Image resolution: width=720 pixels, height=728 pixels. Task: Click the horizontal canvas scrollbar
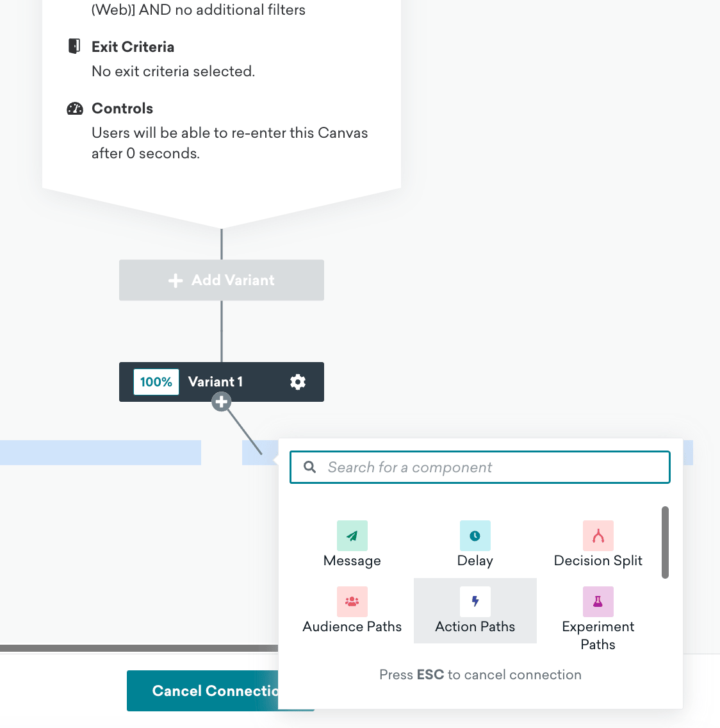[x=139, y=648]
